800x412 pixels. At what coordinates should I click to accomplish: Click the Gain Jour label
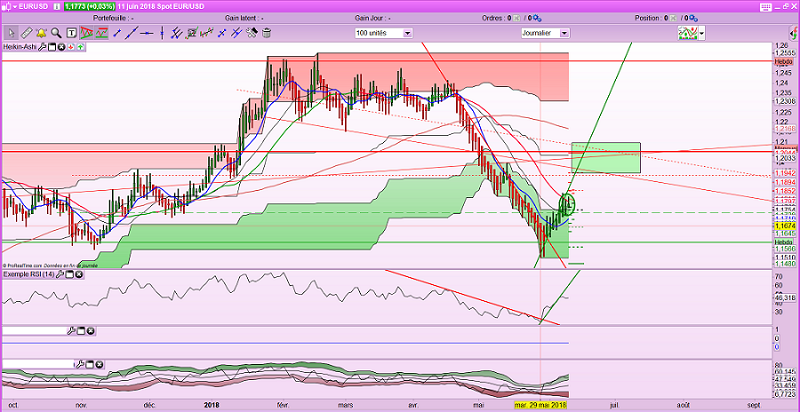tap(373, 18)
